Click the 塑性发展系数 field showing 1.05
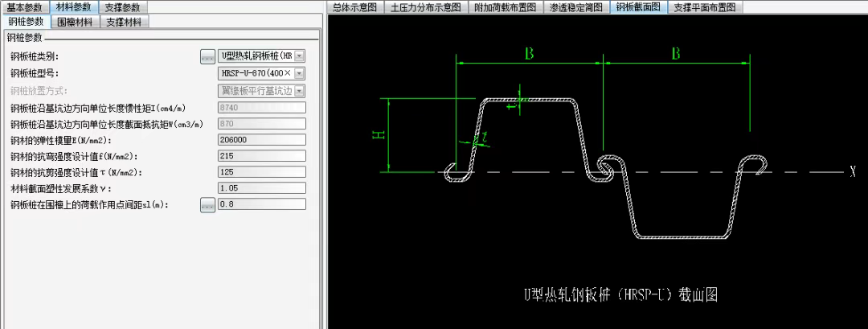This screenshot has width=868, height=329. click(x=261, y=188)
